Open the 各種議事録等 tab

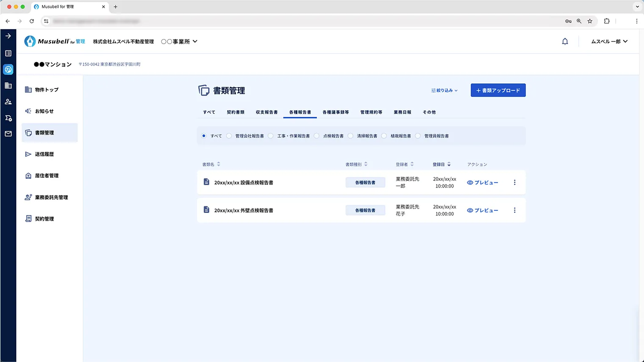coord(335,112)
